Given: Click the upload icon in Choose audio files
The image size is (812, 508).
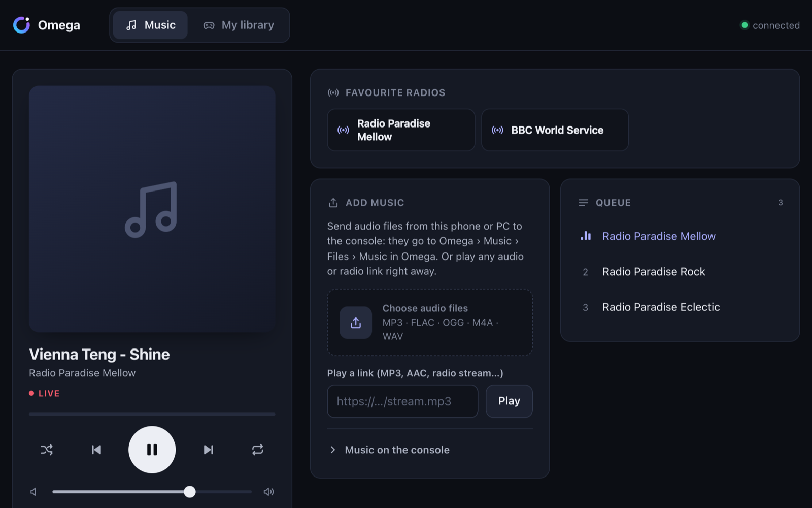Looking at the screenshot, I should 356,323.
